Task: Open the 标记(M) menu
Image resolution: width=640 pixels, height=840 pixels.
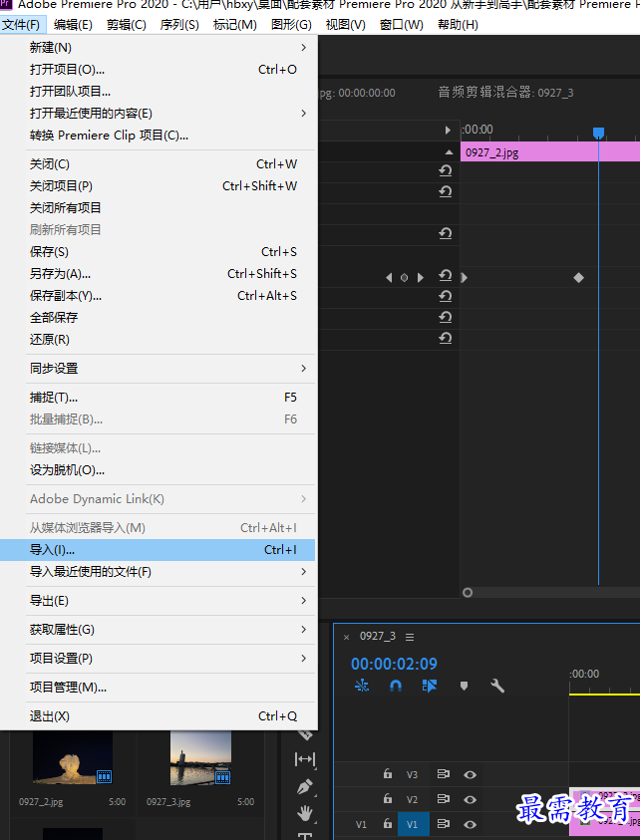Action: click(x=235, y=25)
